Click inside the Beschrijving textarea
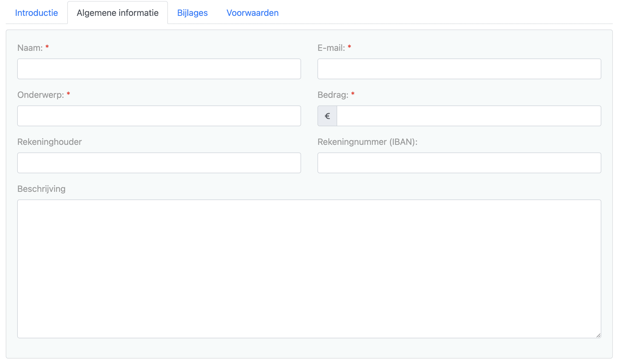The width and height of the screenshot is (618, 364). [309, 269]
